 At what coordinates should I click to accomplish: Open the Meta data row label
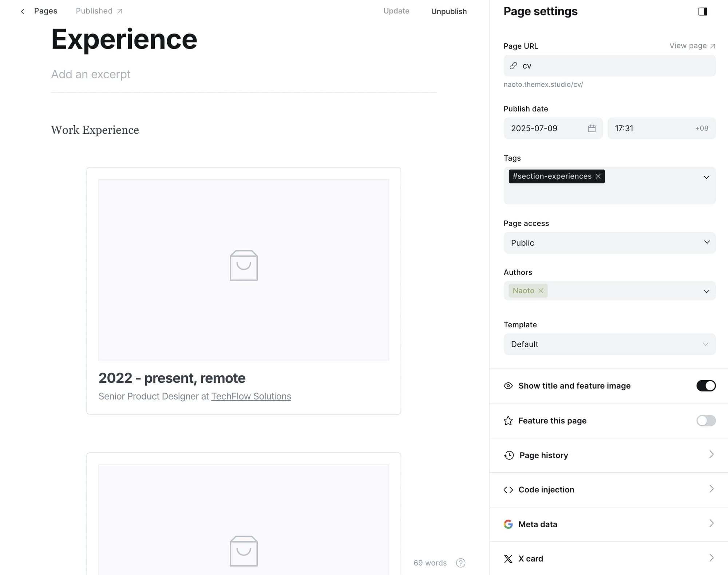click(x=538, y=524)
